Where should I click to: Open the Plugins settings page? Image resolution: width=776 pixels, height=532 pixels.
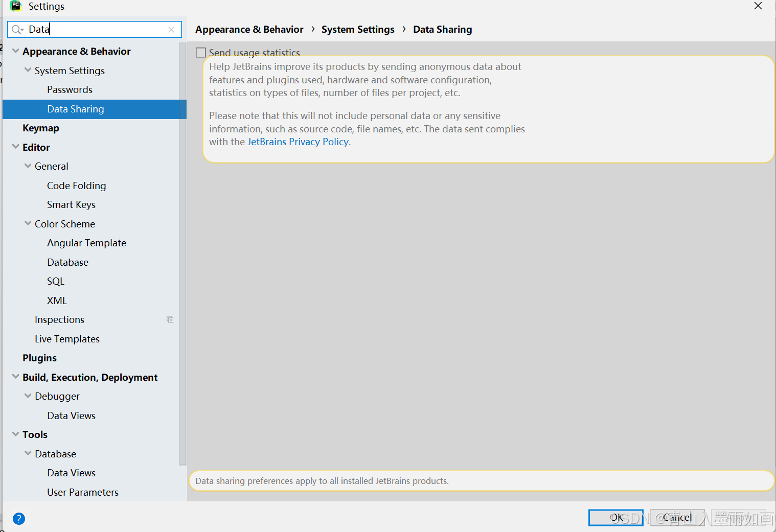point(40,358)
